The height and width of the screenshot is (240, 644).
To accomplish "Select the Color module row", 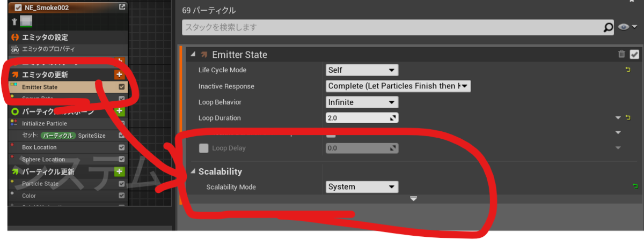I will pos(68,196).
